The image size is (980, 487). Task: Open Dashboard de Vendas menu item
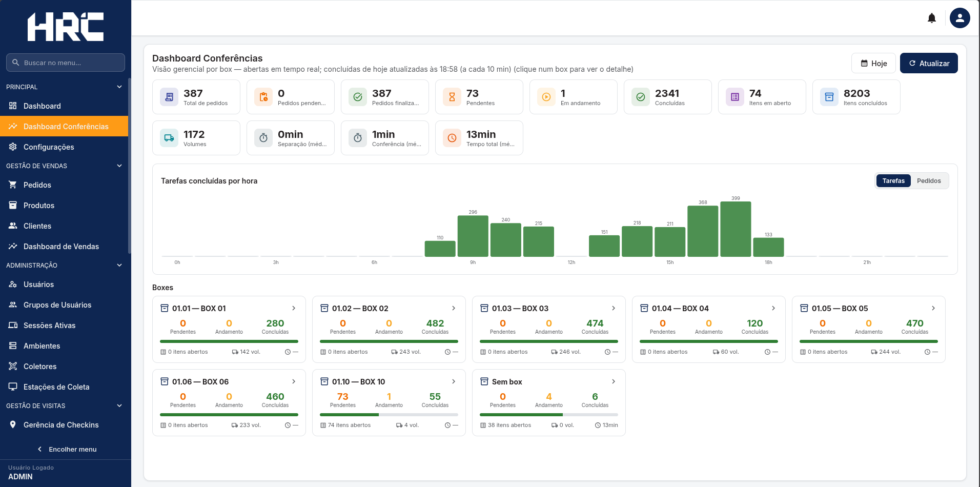(64, 246)
